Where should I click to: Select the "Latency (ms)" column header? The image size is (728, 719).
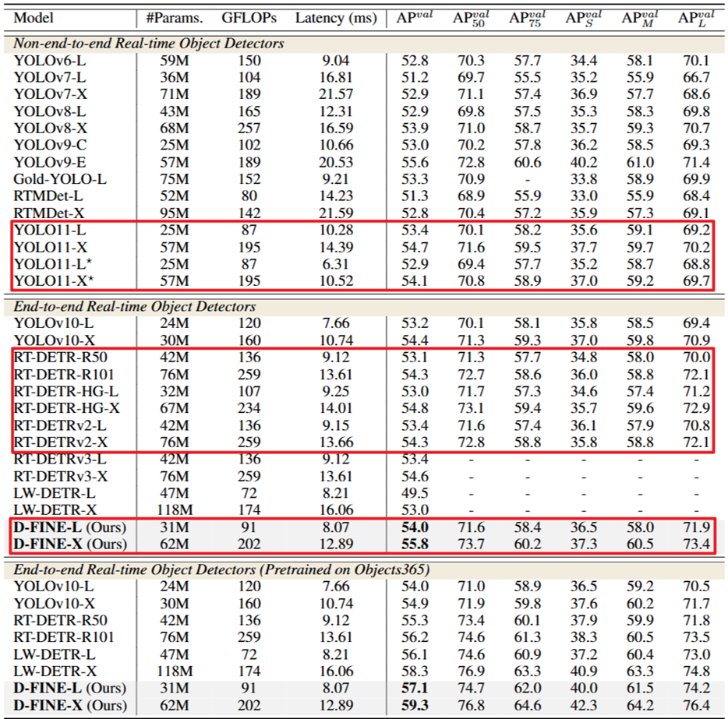click(336, 18)
